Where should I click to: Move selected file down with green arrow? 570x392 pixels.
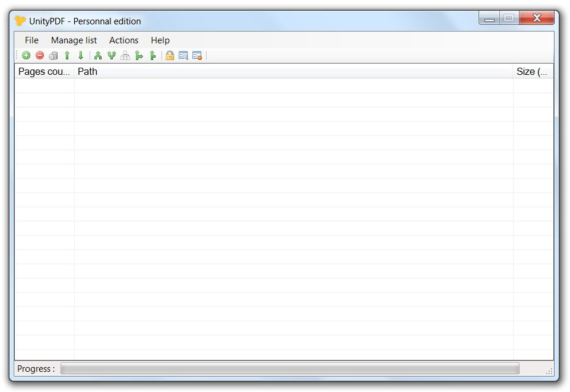point(81,55)
